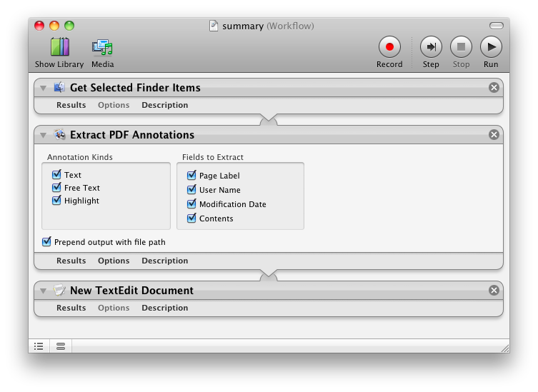Click the Get Selected Finder Items title
538x392 pixels.
point(135,88)
